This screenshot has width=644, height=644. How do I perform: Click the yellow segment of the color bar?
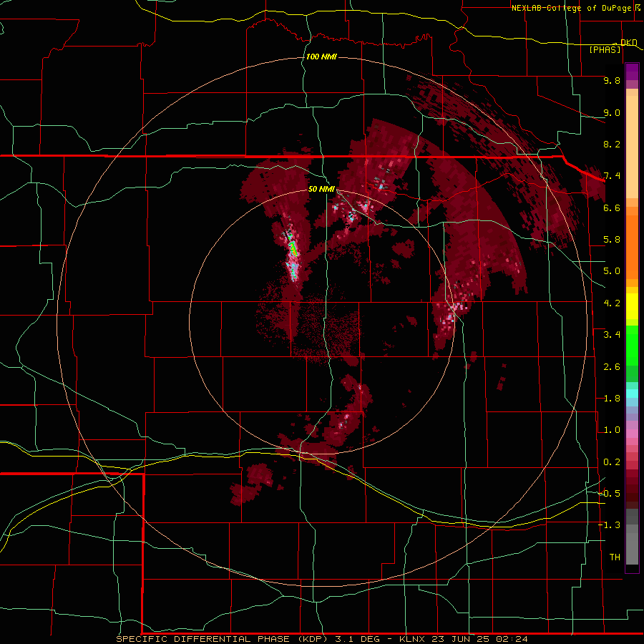point(632,306)
